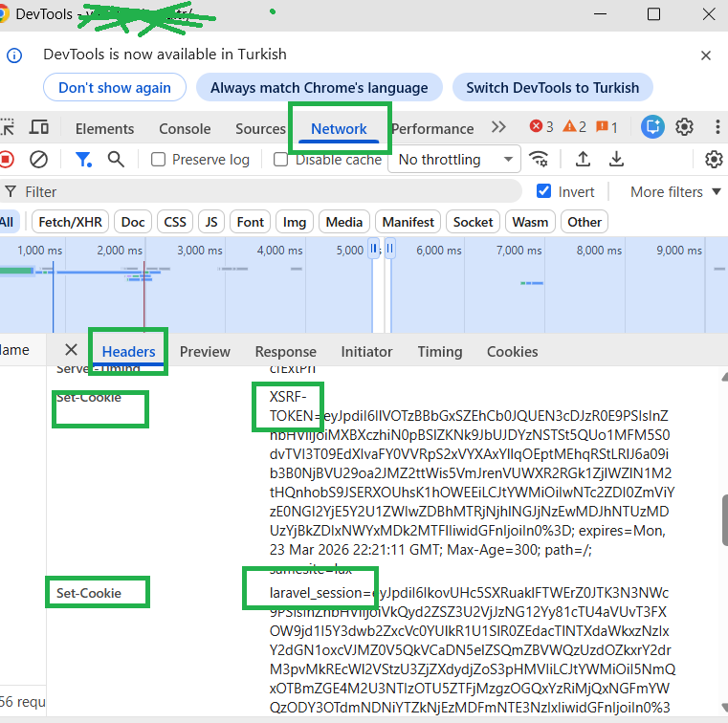
Task: Filter requests by Manifest
Action: pyautogui.click(x=408, y=222)
